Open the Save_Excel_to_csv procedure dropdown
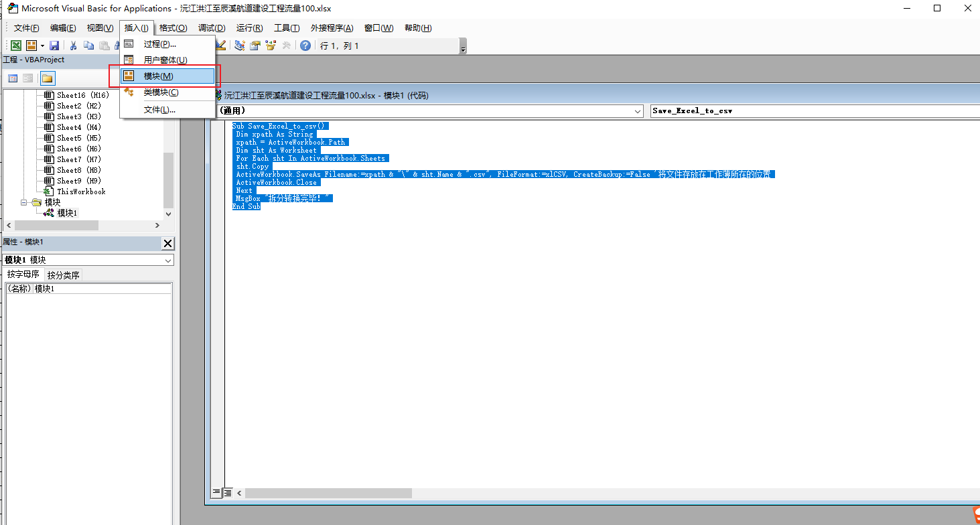 (815, 111)
